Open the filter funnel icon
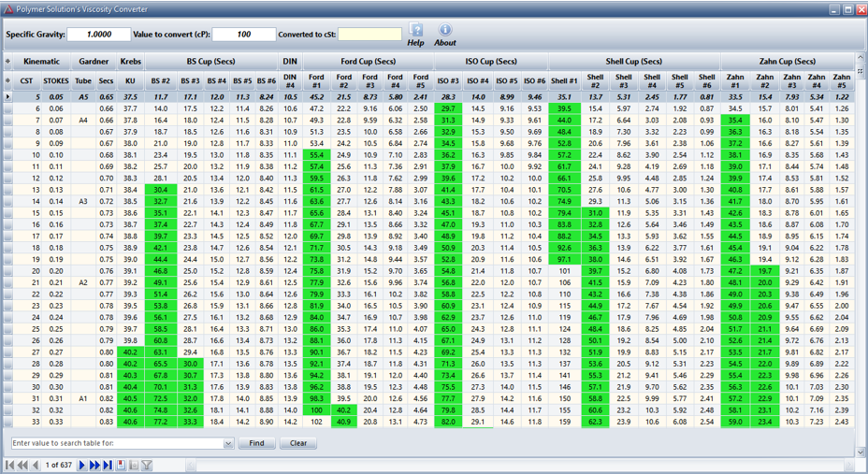The width and height of the screenshot is (868, 474). [147, 465]
